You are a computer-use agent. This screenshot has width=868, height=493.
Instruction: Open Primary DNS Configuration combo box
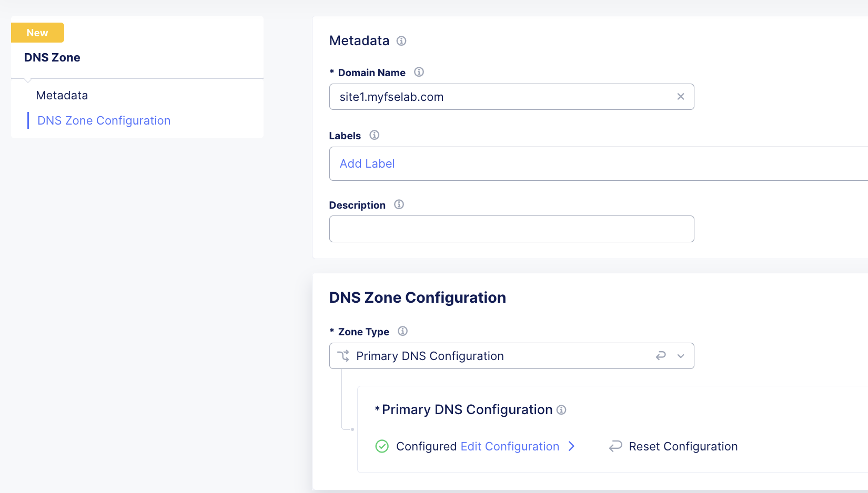tap(511, 356)
